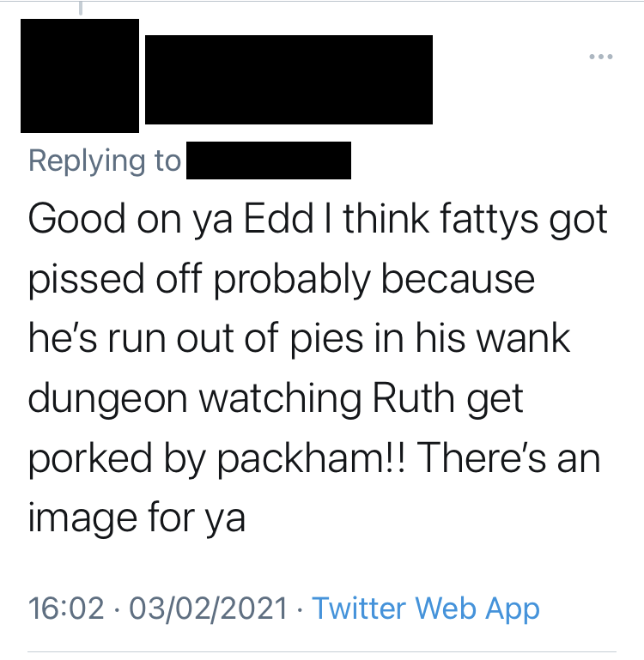Open the three-dot more options menu

600,57
